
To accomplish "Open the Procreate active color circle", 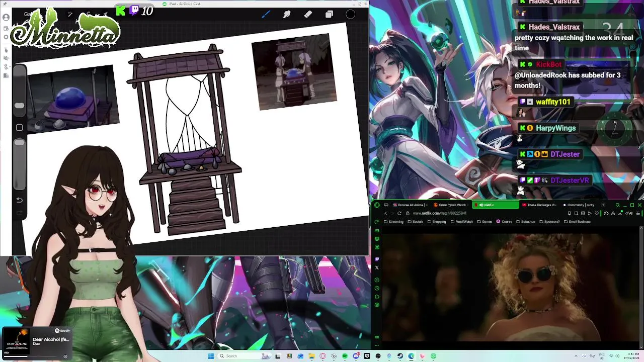I will [351, 14].
